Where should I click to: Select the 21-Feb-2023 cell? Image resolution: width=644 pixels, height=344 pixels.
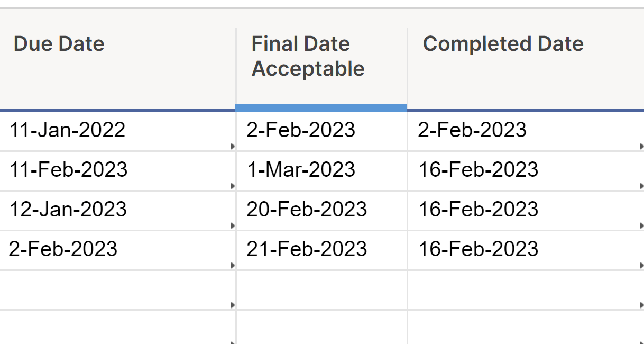point(307,249)
